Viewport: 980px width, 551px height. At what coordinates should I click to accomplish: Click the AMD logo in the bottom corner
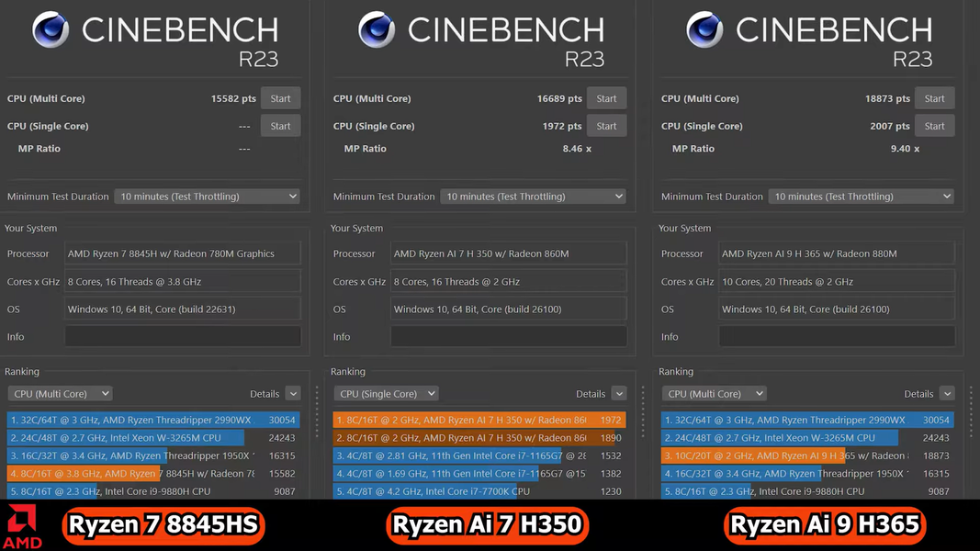[x=24, y=528]
